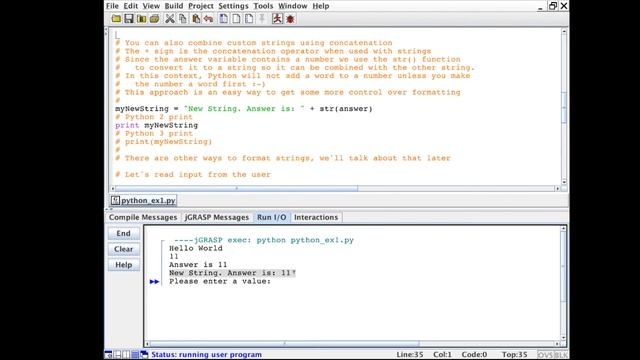Click the Help button in Run I/O
640x360 pixels.
(x=124, y=265)
